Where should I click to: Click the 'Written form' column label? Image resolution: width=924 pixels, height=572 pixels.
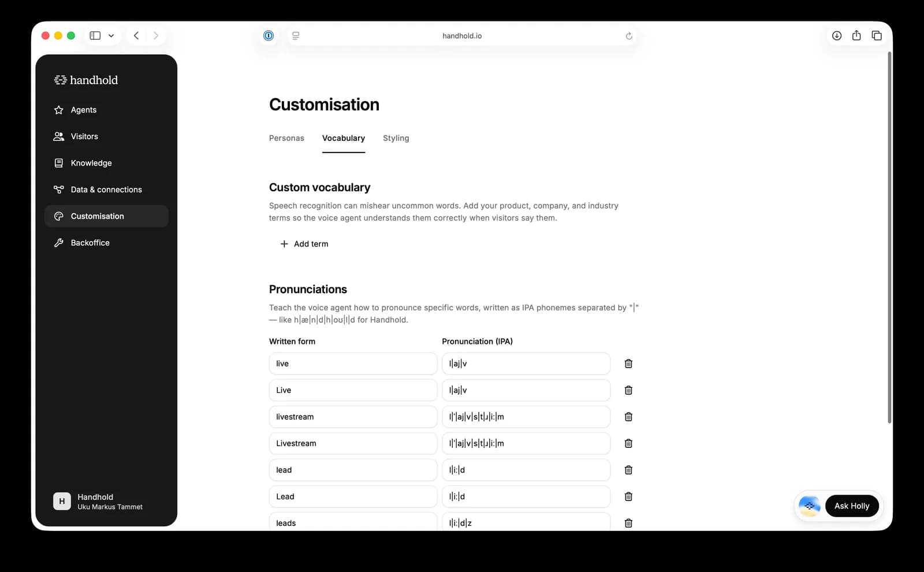292,341
